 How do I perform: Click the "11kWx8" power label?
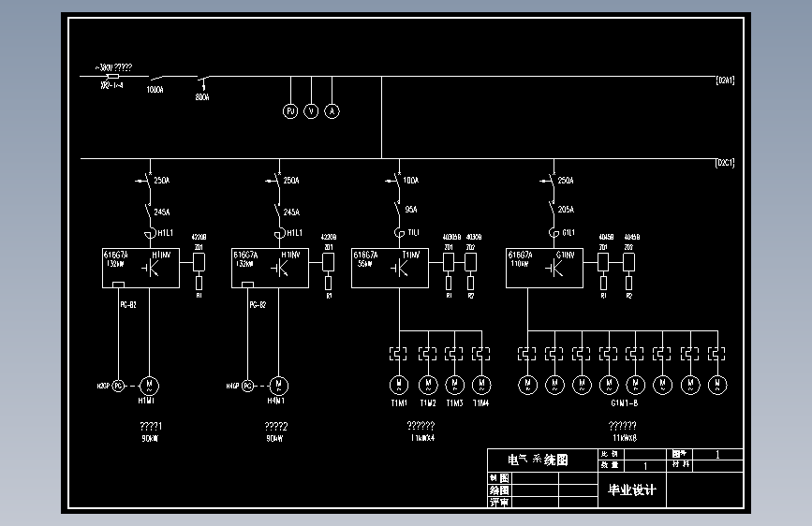pyautogui.click(x=625, y=438)
